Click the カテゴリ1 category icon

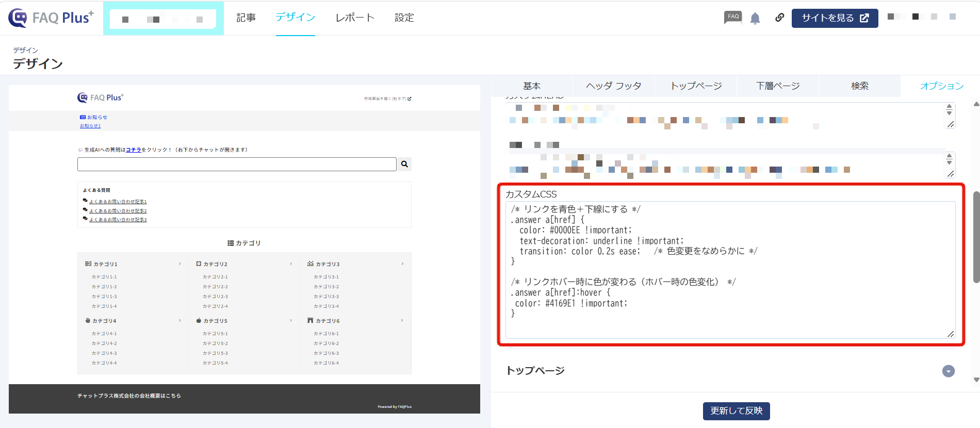pos(88,264)
